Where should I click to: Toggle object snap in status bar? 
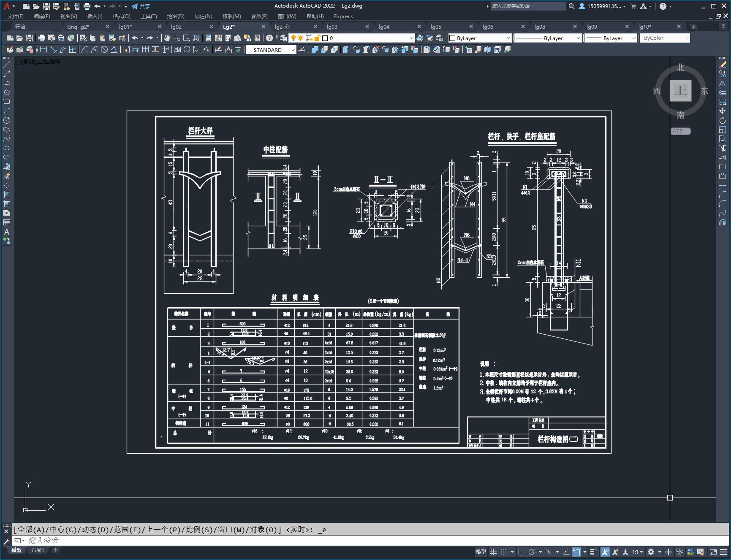[576, 552]
